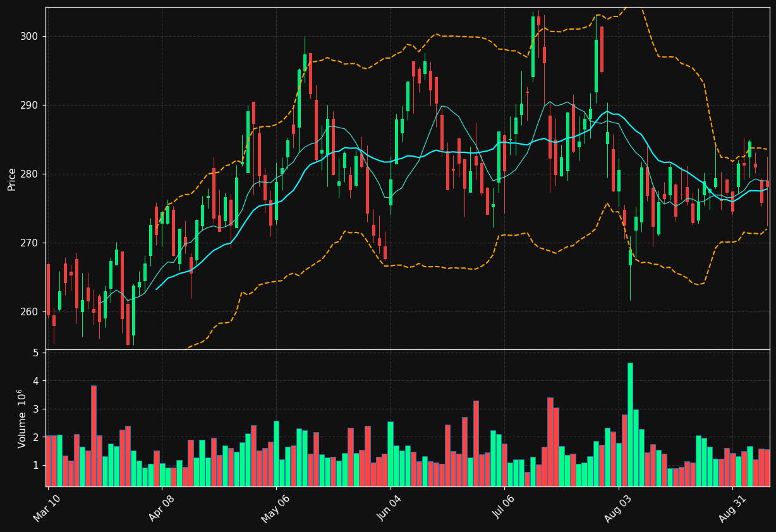Click the volume axis tick labeled 1
The image size is (776, 532).
click(35, 466)
